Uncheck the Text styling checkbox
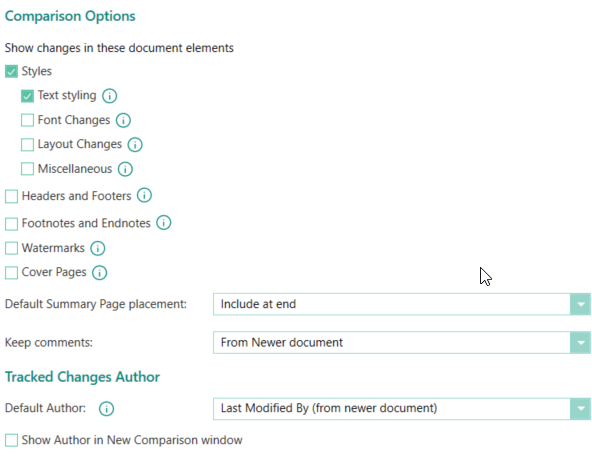Screen dimensions: 592x459 (27, 96)
